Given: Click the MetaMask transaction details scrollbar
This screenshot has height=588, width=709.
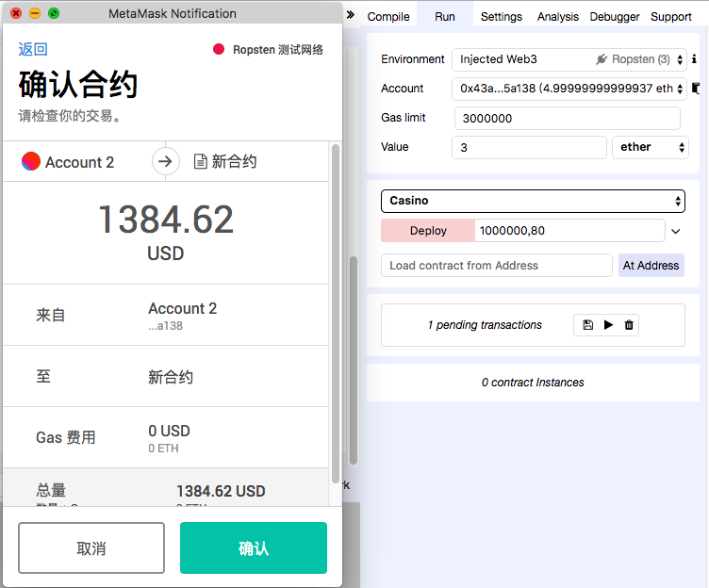Looking at the screenshot, I should [335, 314].
